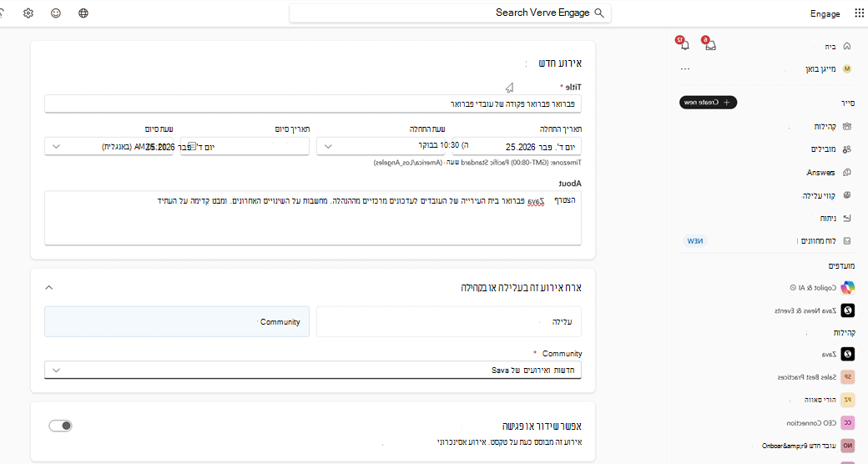Go to בית in the sidebar
This screenshot has height=464, width=868.
click(830, 47)
